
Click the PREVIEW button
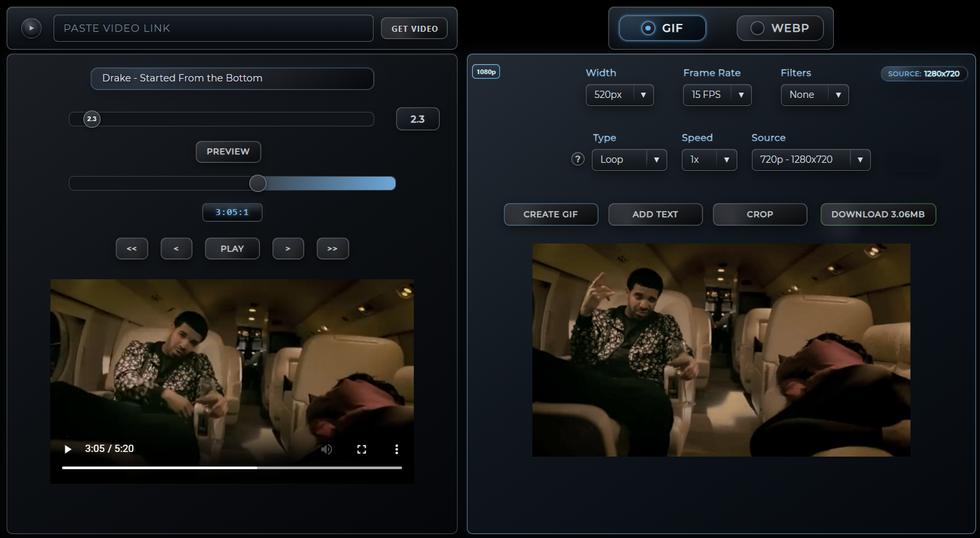(228, 152)
